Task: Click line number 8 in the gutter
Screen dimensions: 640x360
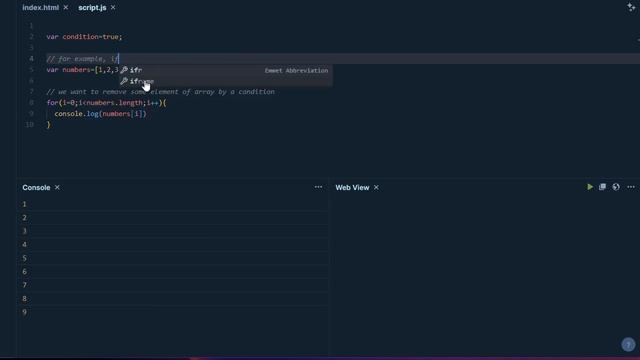Action: click(x=31, y=103)
